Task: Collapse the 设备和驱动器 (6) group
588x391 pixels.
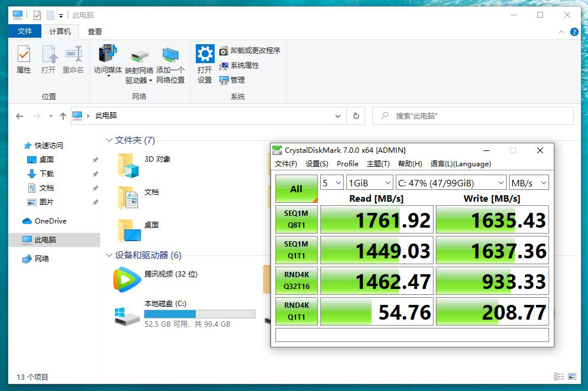Action: [109, 255]
